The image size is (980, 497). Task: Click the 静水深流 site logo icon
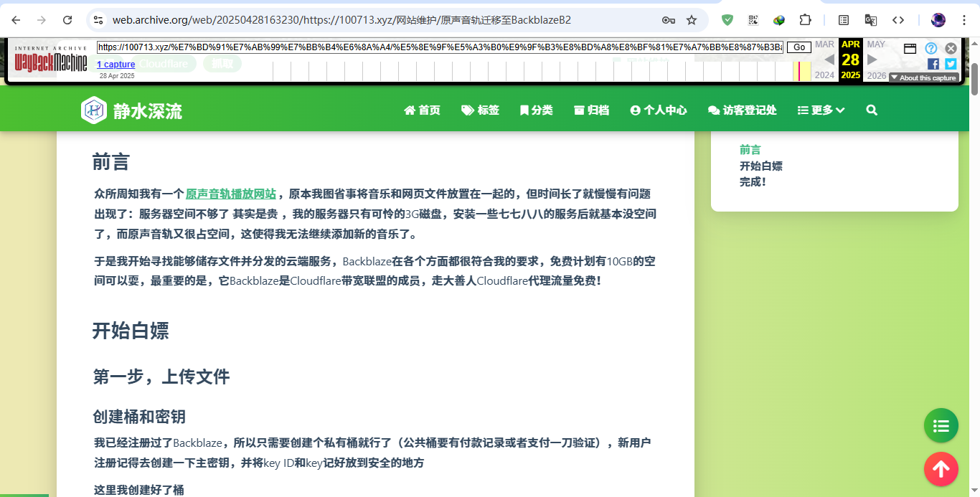[x=94, y=110]
